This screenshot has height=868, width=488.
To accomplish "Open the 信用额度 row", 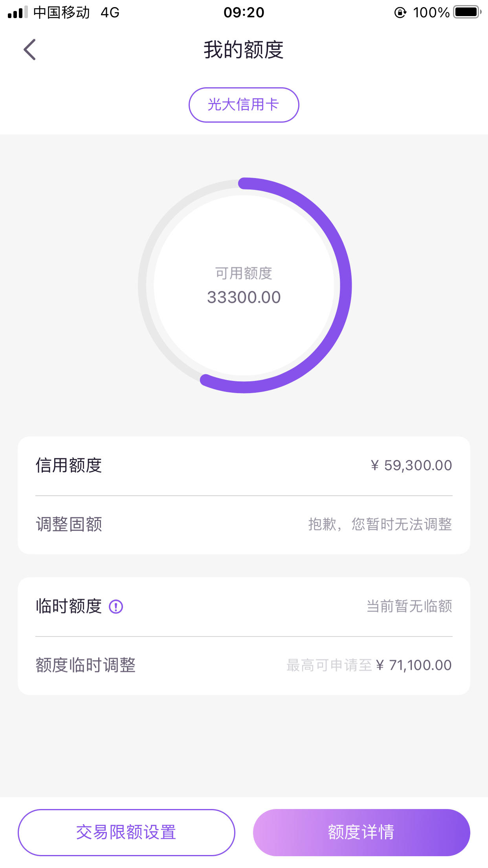I will point(244,465).
